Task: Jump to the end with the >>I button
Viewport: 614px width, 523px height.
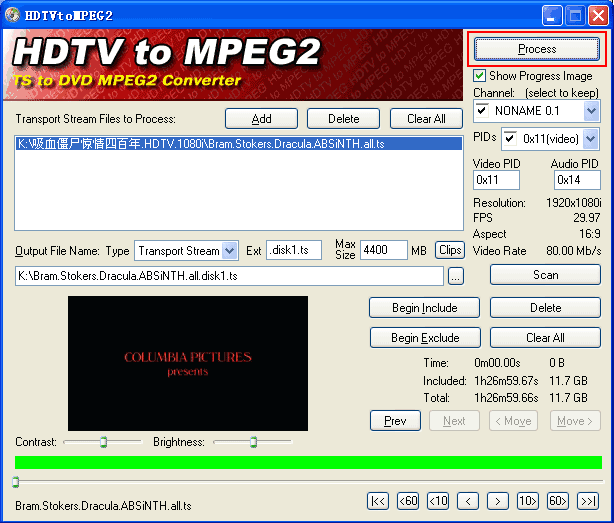Action: [x=588, y=501]
